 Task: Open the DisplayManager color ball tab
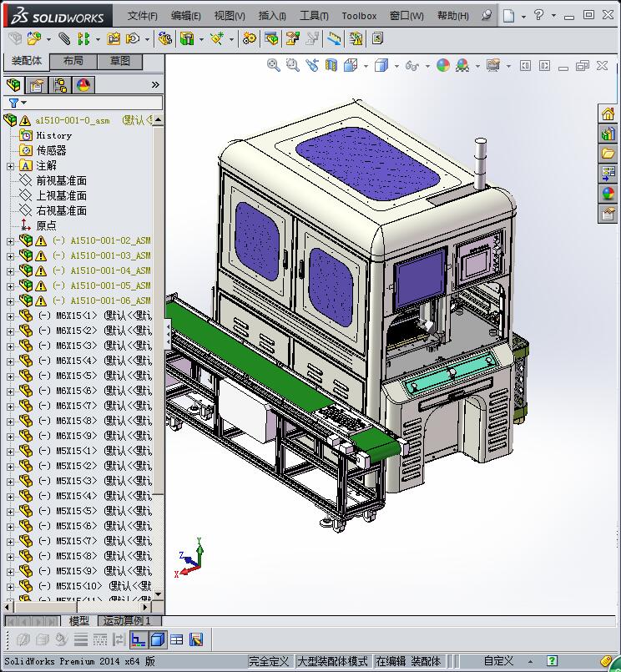[x=83, y=85]
